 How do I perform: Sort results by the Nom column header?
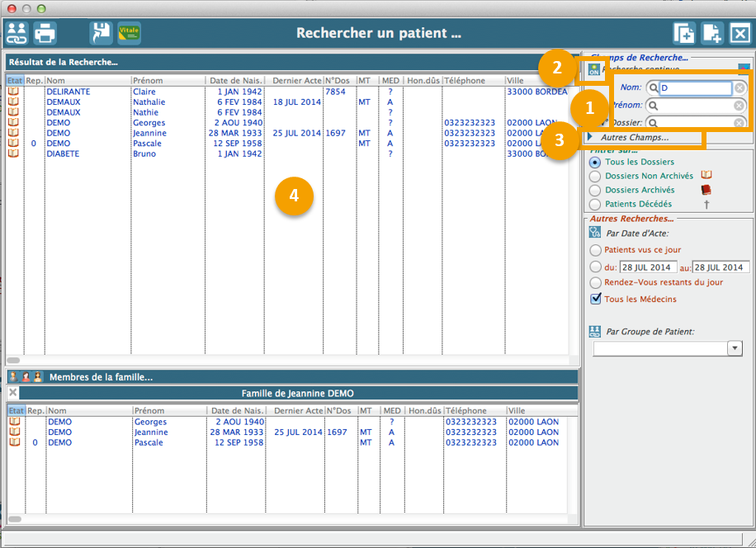point(87,81)
